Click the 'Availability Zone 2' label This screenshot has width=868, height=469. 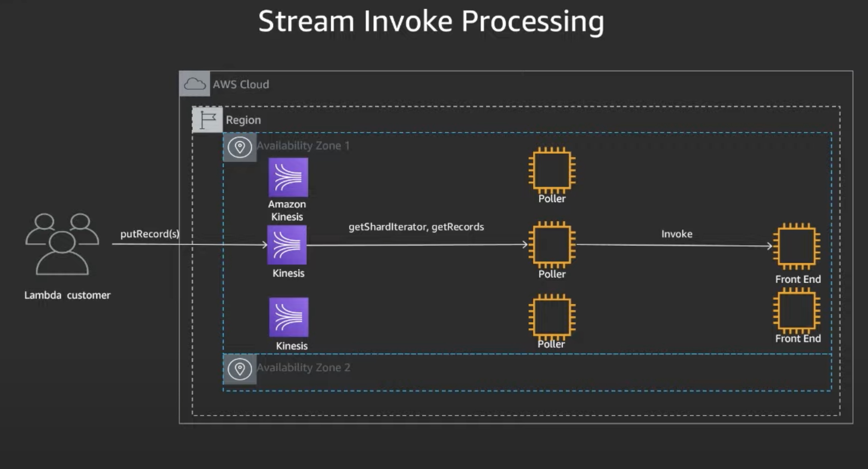(304, 367)
